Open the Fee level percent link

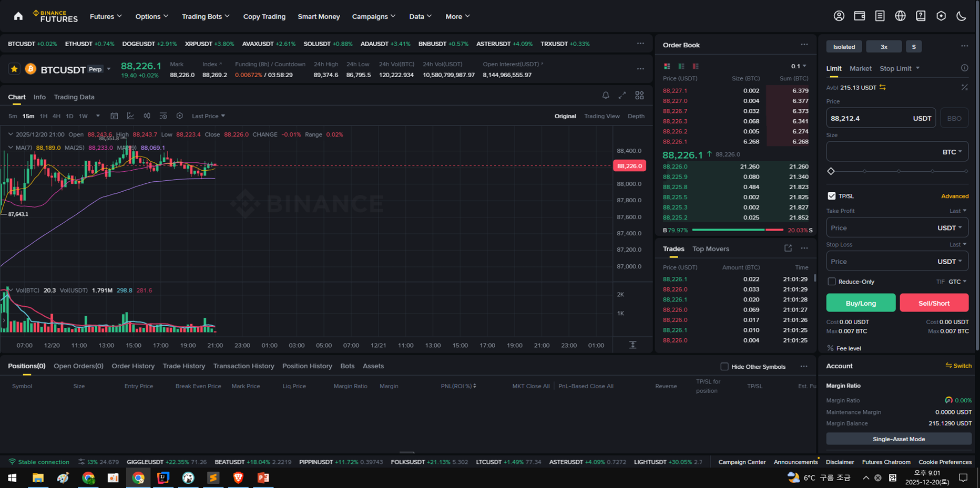coord(844,348)
